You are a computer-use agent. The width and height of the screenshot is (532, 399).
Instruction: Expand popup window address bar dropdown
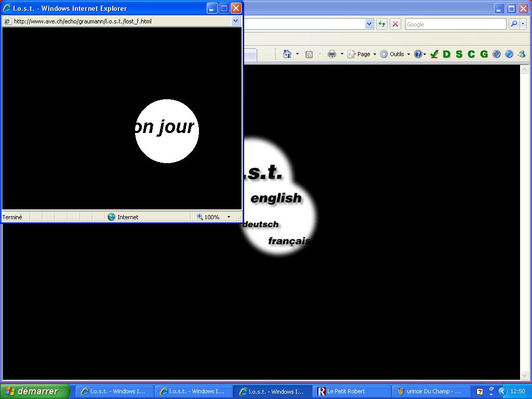tap(235, 21)
